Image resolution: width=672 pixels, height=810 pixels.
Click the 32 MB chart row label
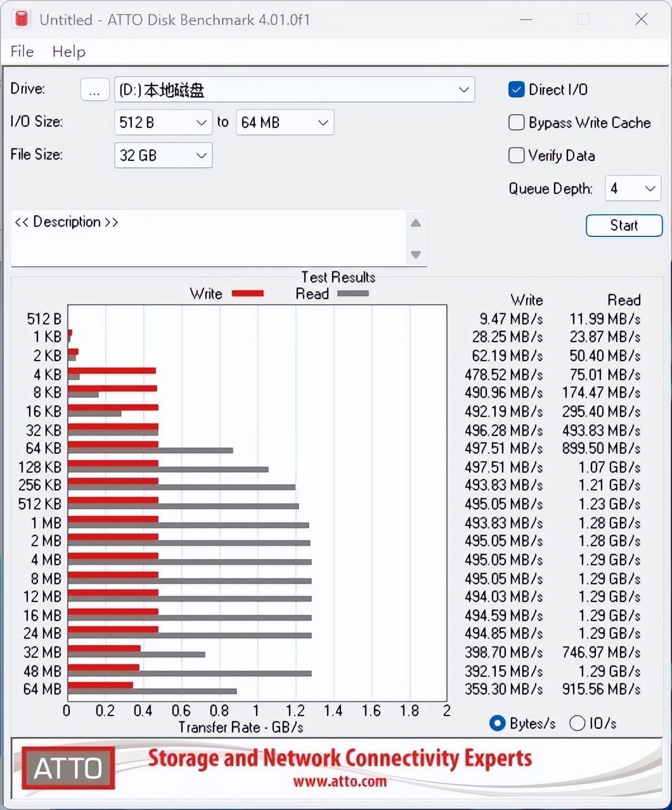tap(42, 652)
